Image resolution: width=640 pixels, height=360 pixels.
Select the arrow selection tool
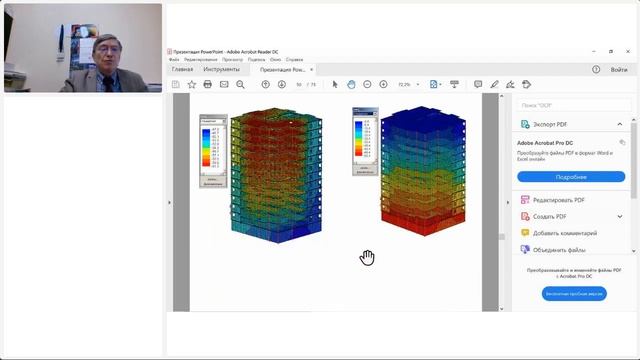coord(335,84)
